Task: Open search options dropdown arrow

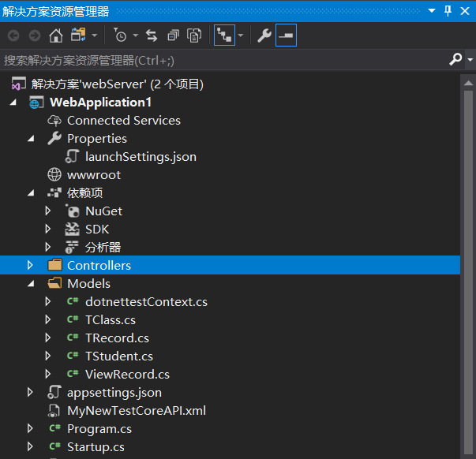Action: (470, 59)
